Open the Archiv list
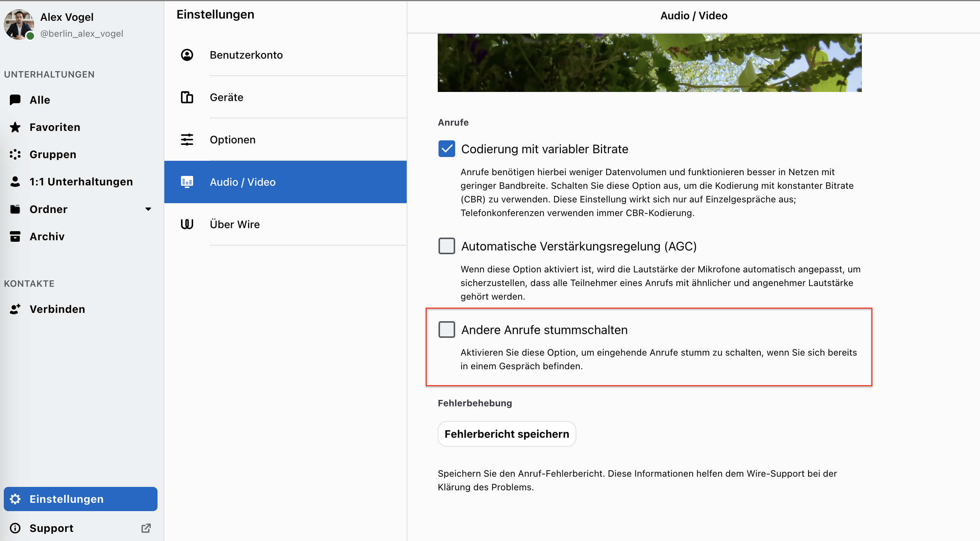This screenshot has width=980, height=541. 81,236
